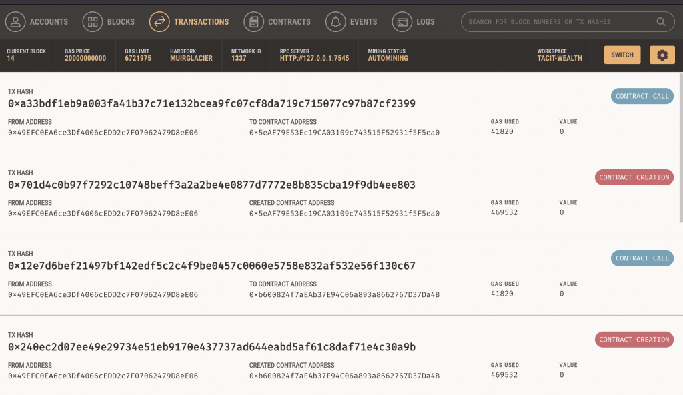683x395 pixels.
Task: Click Contract Call badge of 0xa33bdf transaction
Action: click(x=642, y=96)
